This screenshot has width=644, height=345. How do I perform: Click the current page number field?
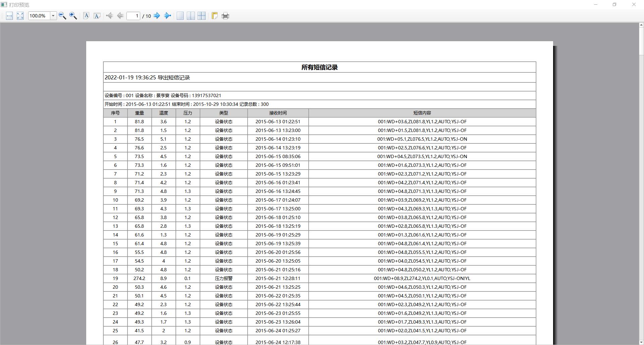[x=133, y=16]
